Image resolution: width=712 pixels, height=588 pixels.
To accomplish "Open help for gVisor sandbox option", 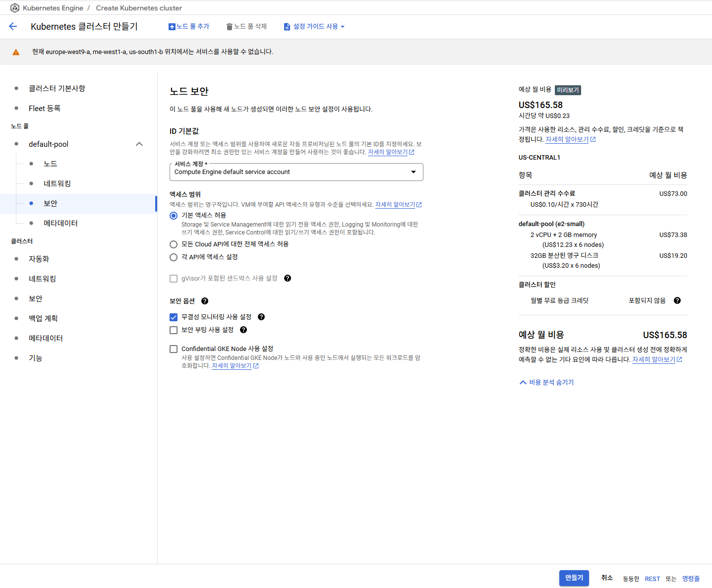I will [x=288, y=278].
